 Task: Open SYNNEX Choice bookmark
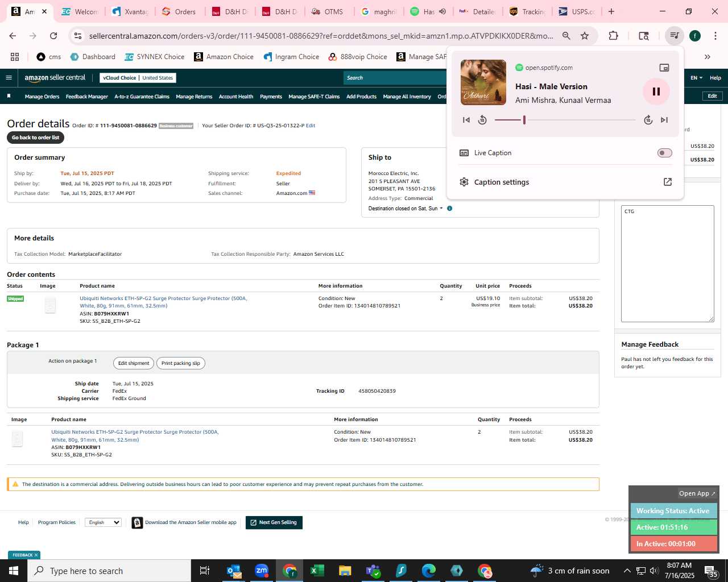coord(154,57)
